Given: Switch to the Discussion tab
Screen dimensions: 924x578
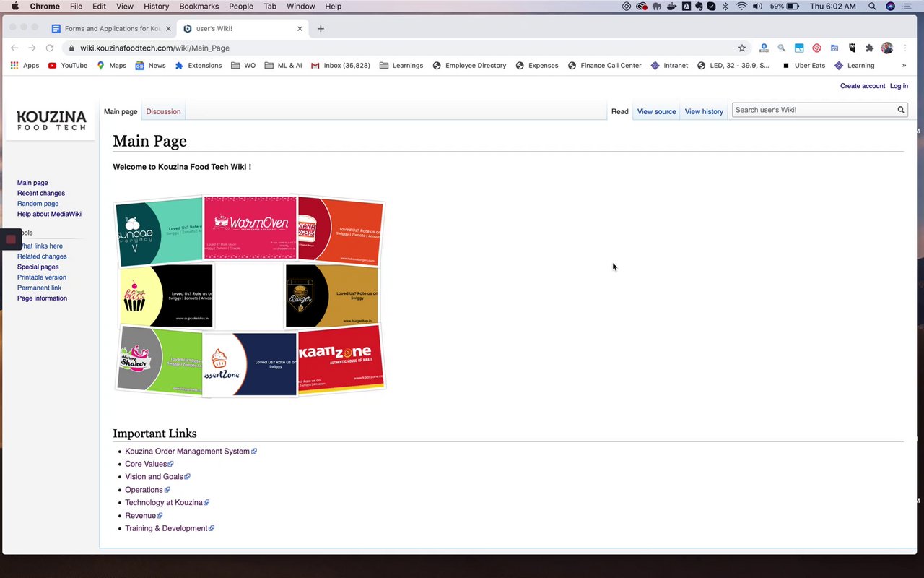Looking at the screenshot, I should [163, 111].
